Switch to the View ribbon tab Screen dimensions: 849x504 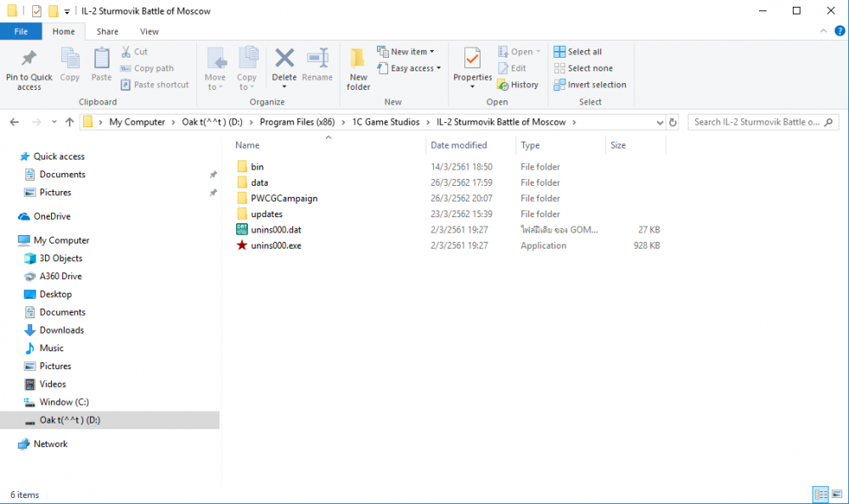click(x=149, y=31)
